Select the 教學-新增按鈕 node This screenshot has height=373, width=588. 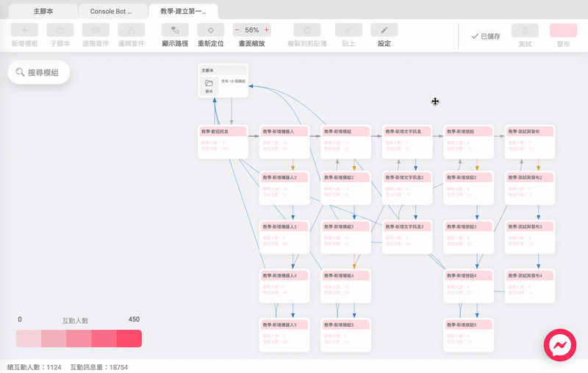point(469,142)
